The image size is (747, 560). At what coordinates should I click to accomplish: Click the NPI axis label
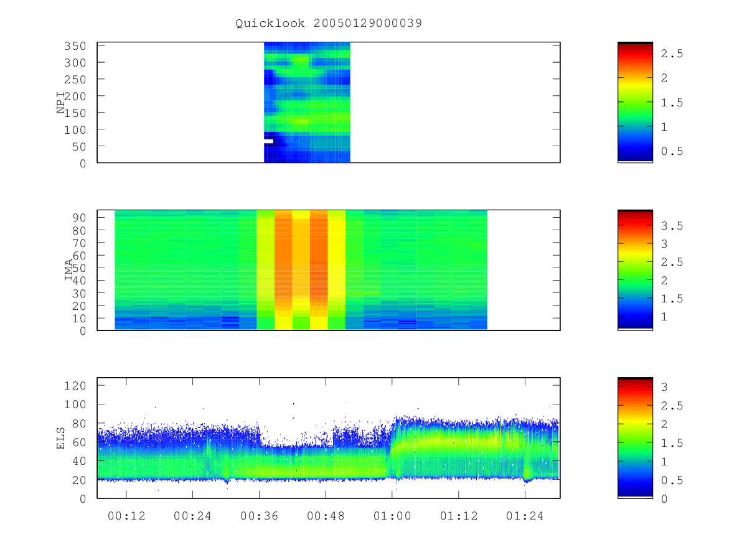61,102
